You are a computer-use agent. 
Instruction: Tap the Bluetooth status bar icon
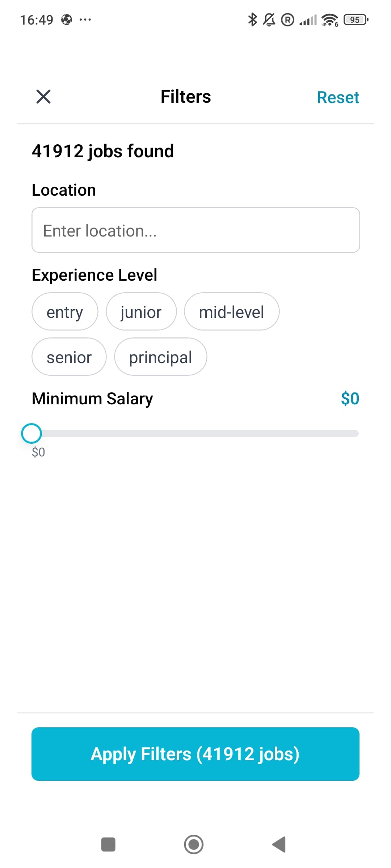pyautogui.click(x=252, y=20)
